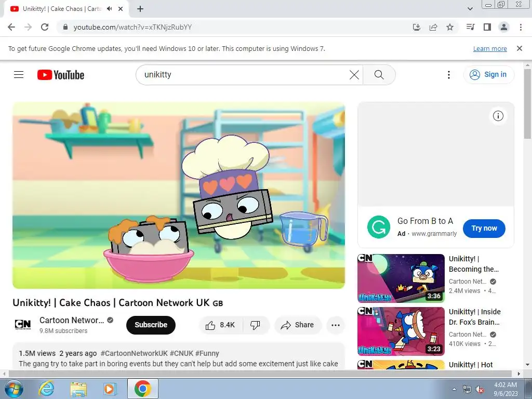Open the tab search dropdown arrow

point(470,9)
